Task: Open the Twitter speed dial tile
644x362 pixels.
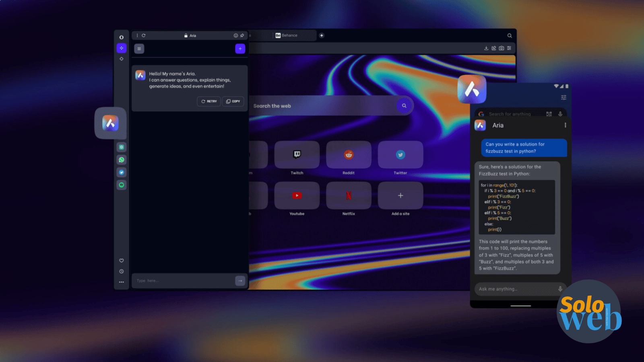Action: click(400, 154)
